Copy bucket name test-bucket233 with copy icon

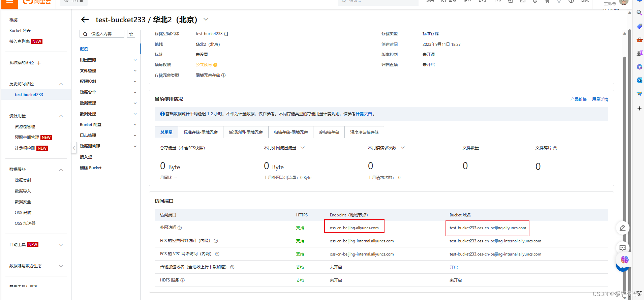226,34
